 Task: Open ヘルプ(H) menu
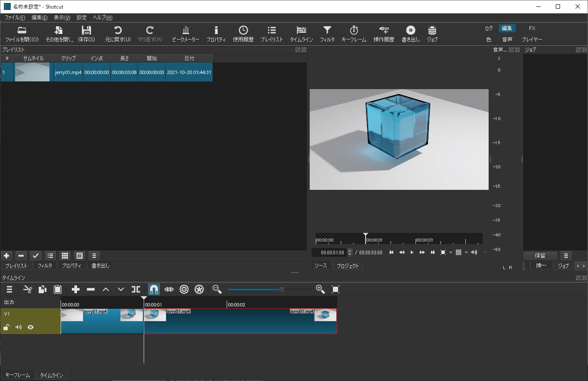tap(103, 18)
